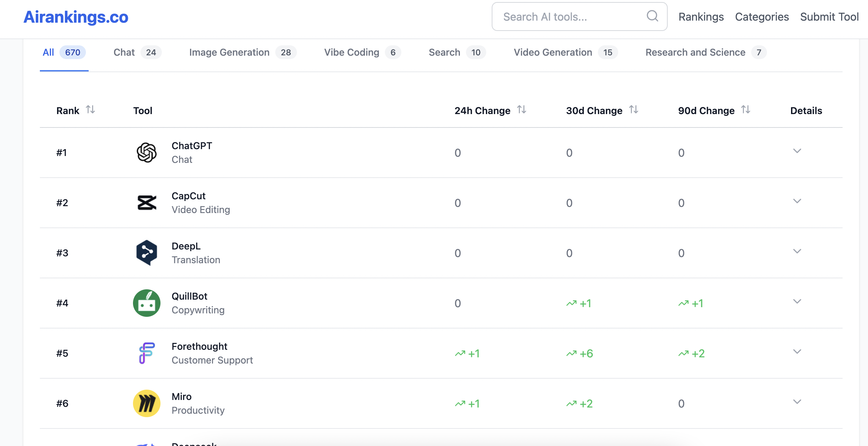
Task: Click the Airankings.co logo
Action: [x=76, y=17]
